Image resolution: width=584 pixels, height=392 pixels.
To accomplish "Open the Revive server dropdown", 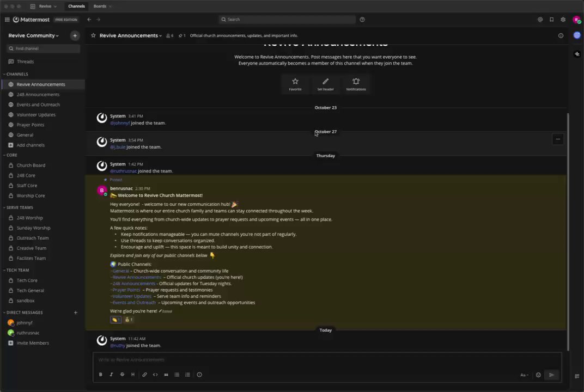I will pos(44,7).
